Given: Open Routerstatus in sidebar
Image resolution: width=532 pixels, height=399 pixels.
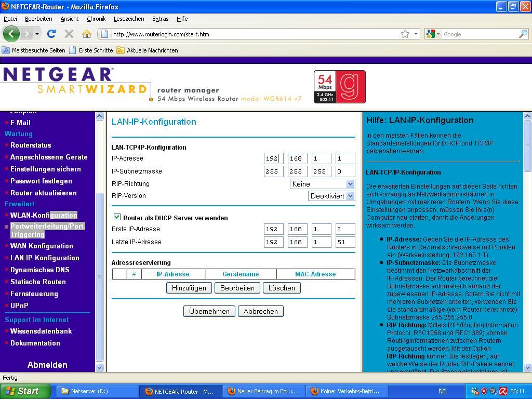Looking at the screenshot, I should tap(31, 145).
